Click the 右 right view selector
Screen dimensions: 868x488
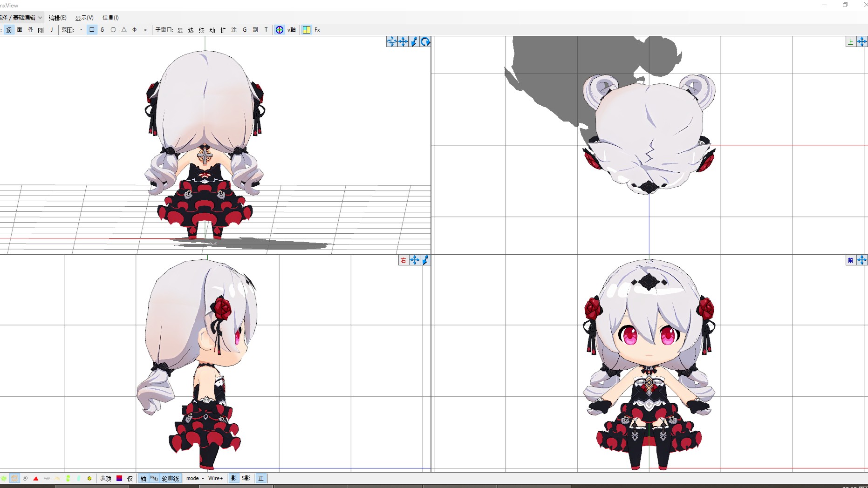tap(403, 260)
